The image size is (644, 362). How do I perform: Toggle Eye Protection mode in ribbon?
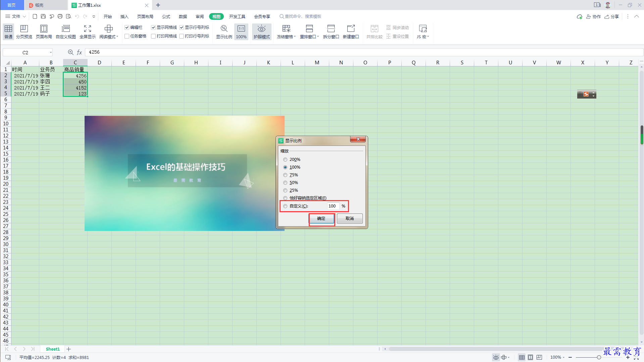(x=262, y=32)
